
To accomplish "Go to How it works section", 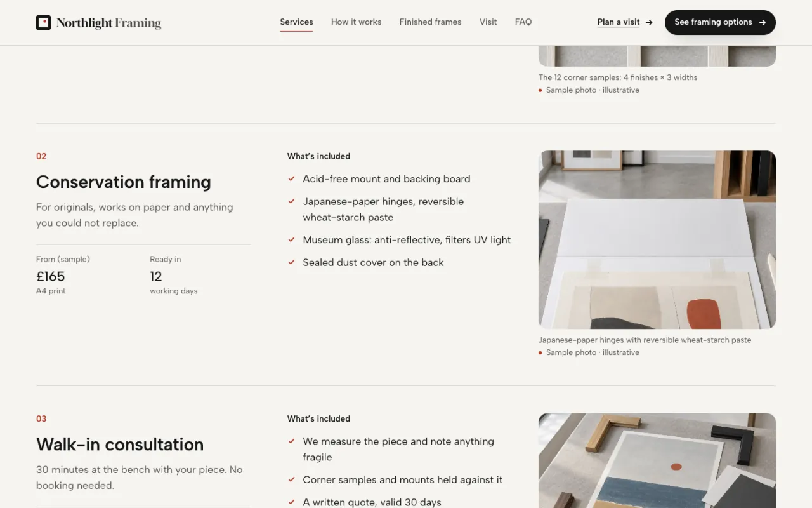I will 356,22.
